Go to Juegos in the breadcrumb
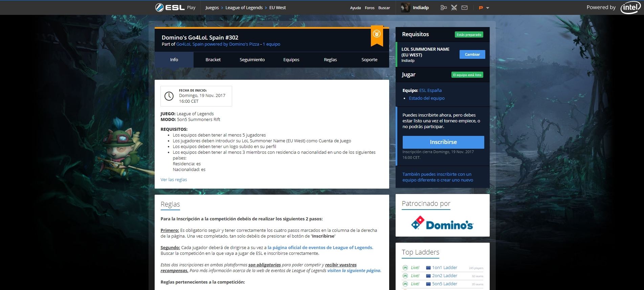Image resolution: width=644 pixels, height=290 pixels. (x=212, y=8)
